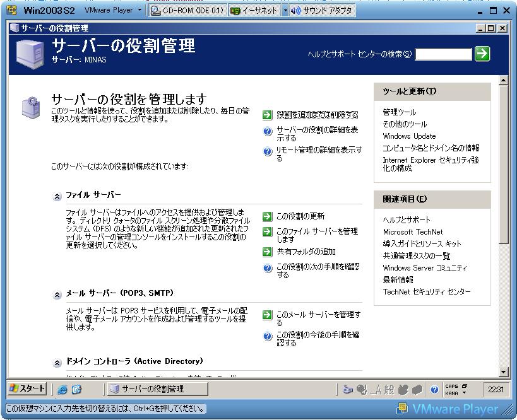Click green arrow icon beside このメール サーバーを管理する
This screenshot has width=517, height=420.
(268, 315)
